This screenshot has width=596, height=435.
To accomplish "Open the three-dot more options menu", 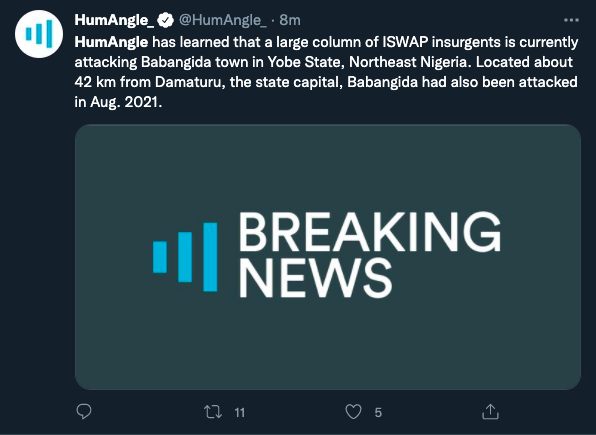I will point(571,20).
